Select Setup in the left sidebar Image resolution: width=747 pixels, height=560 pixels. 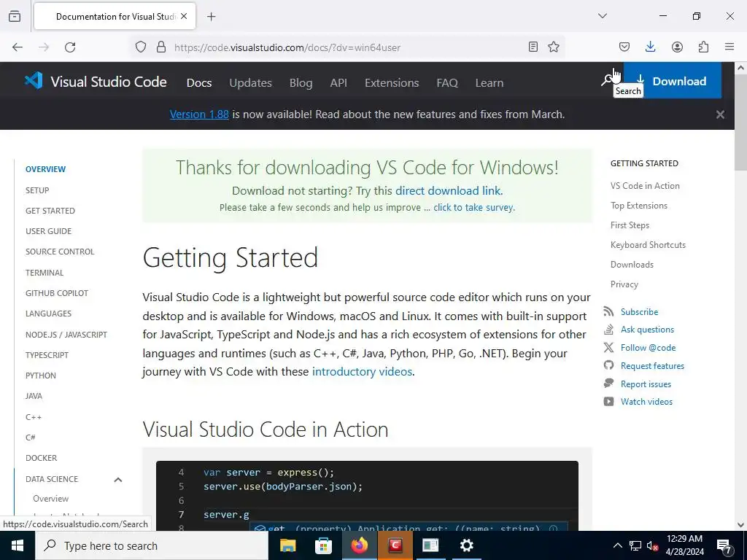37,190
